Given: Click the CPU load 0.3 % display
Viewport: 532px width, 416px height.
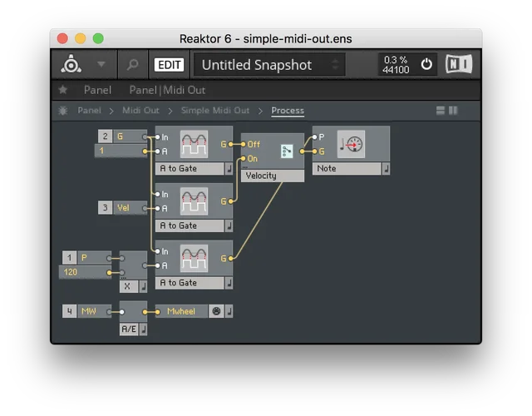Looking at the screenshot, I should (396, 60).
